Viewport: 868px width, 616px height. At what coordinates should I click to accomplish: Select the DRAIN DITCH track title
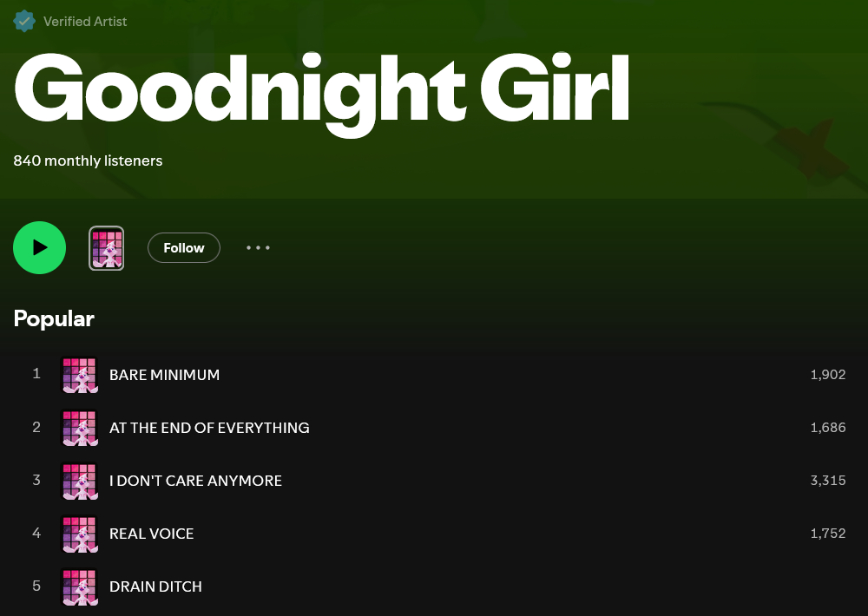coord(155,587)
